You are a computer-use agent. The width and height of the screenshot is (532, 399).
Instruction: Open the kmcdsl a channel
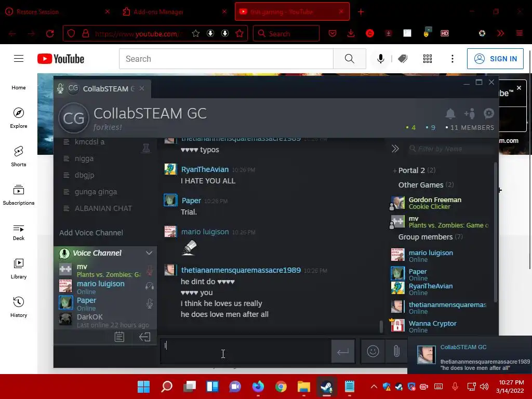89,142
